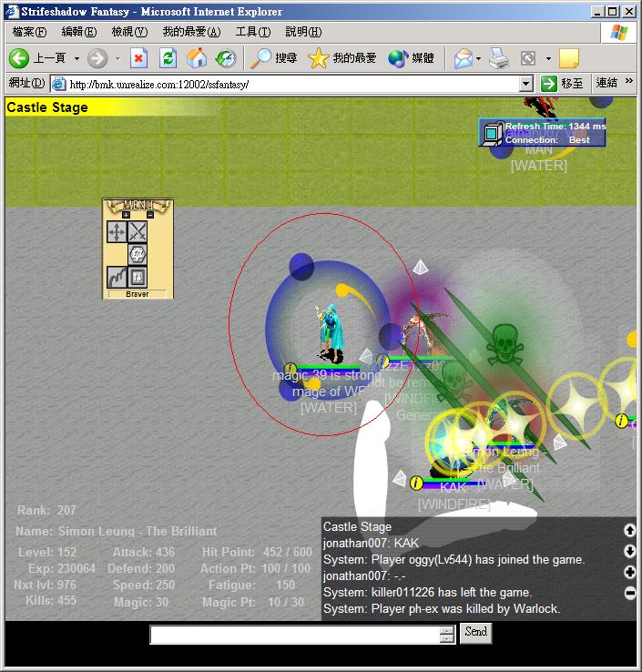
Task: Click the info icon beside mage of WF health bar
Action: click(x=290, y=369)
